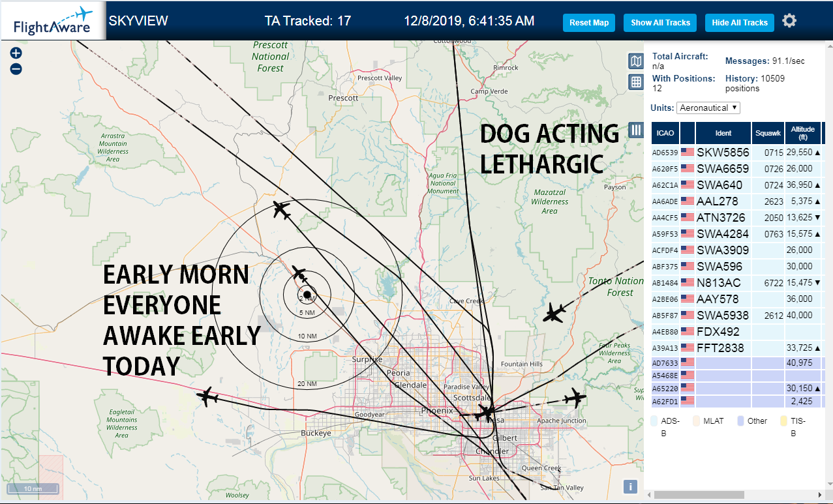
Task: Select the SWA5938 aircraft row
Action: (738, 316)
